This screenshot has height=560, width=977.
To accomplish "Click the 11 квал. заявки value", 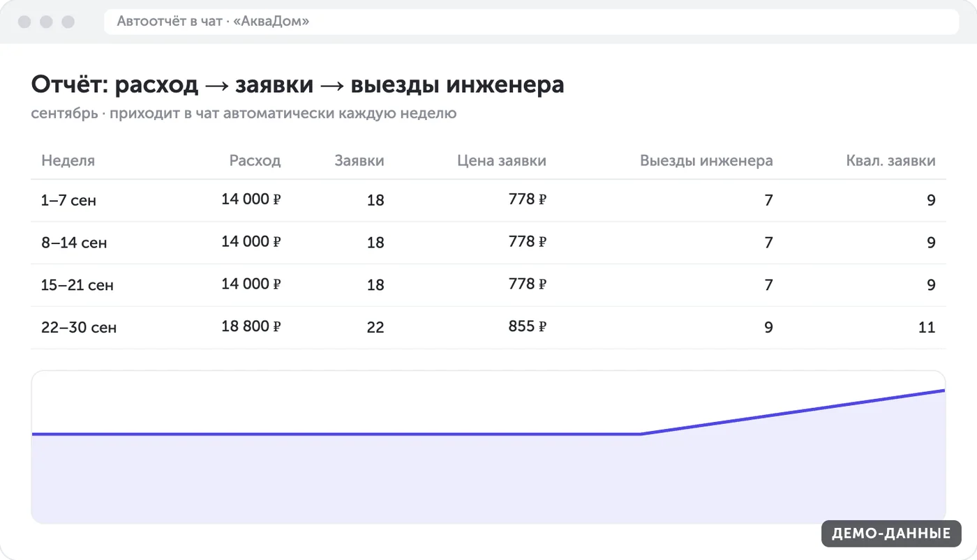I will 927,328.
